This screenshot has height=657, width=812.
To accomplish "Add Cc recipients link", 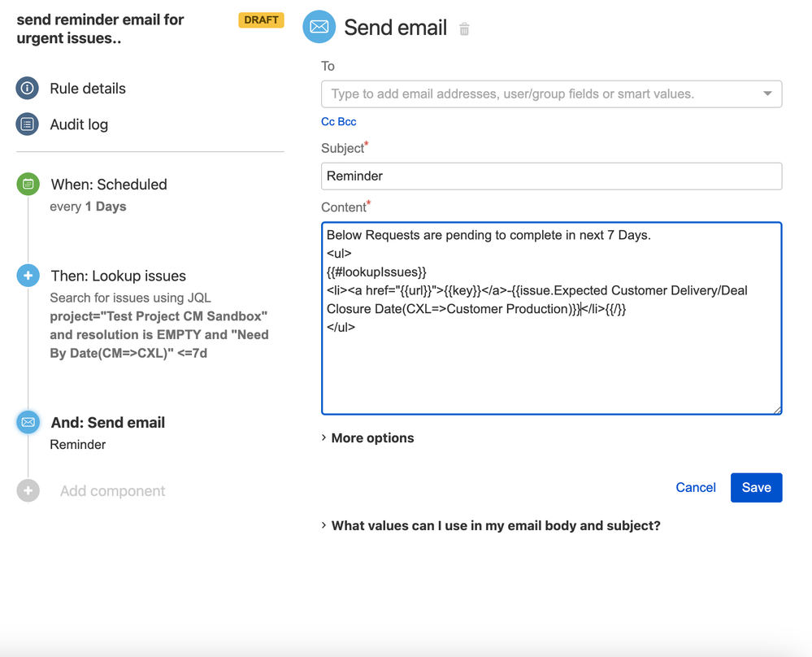I will 328,122.
